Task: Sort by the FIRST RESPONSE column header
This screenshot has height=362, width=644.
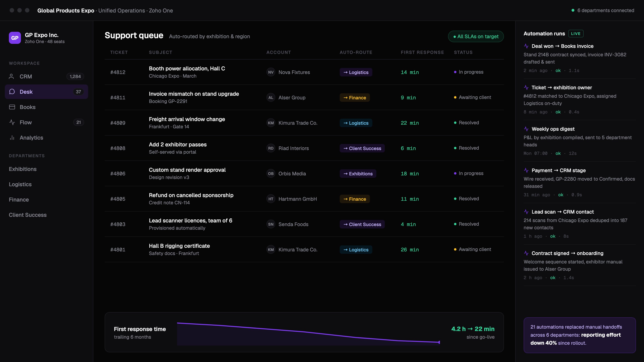Action: 422,52
